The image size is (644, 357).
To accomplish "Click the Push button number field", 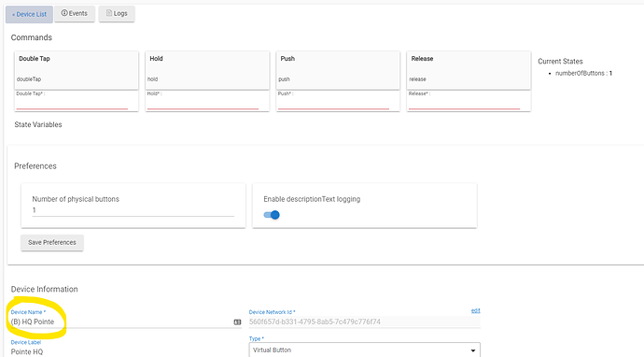I will pos(333,103).
